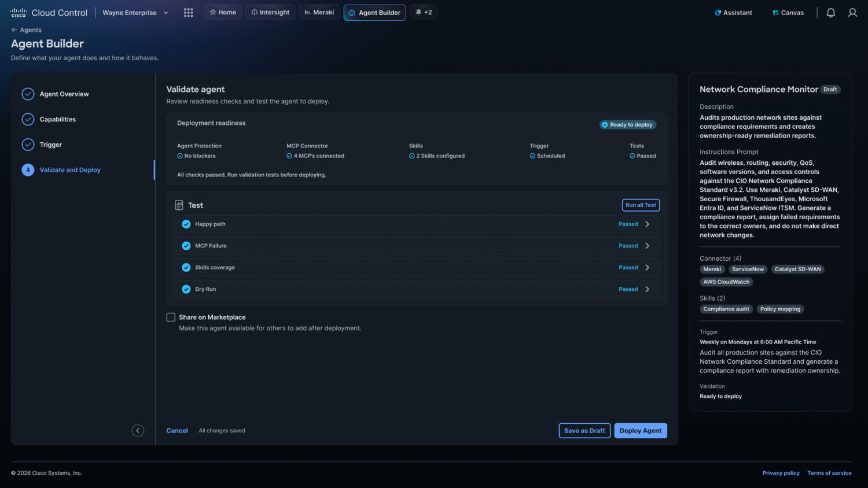Screen dimensions: 868x488
Task: Expand the Happy path test chevron
Action: pos(648,224)
